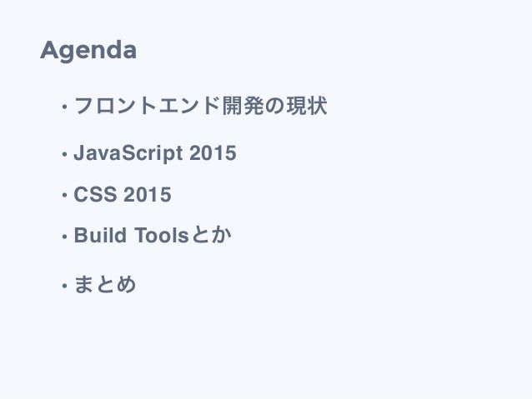Click the bullet dot before Build Tools

point(64,237)
